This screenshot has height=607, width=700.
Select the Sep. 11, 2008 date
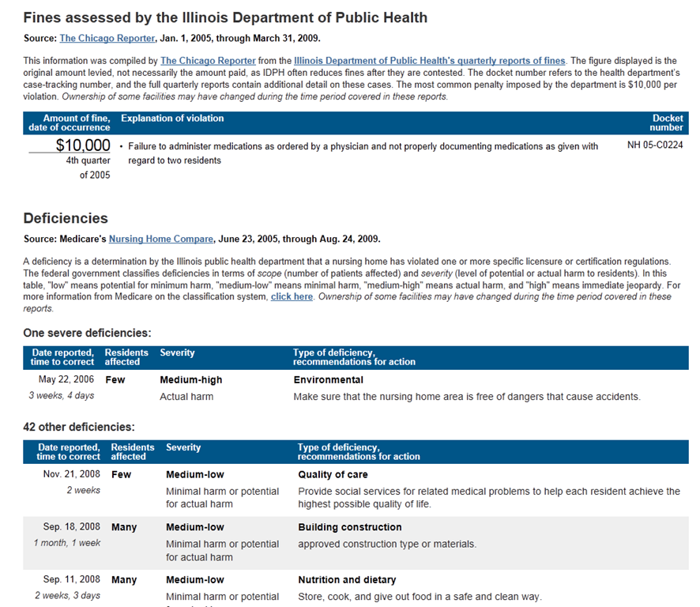[71, 580]
